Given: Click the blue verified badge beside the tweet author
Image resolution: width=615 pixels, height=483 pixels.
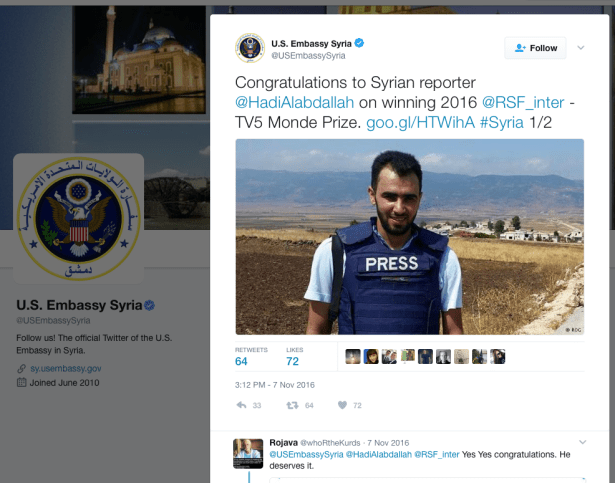Looking at the screenshot, I should [x=359, y=43].
